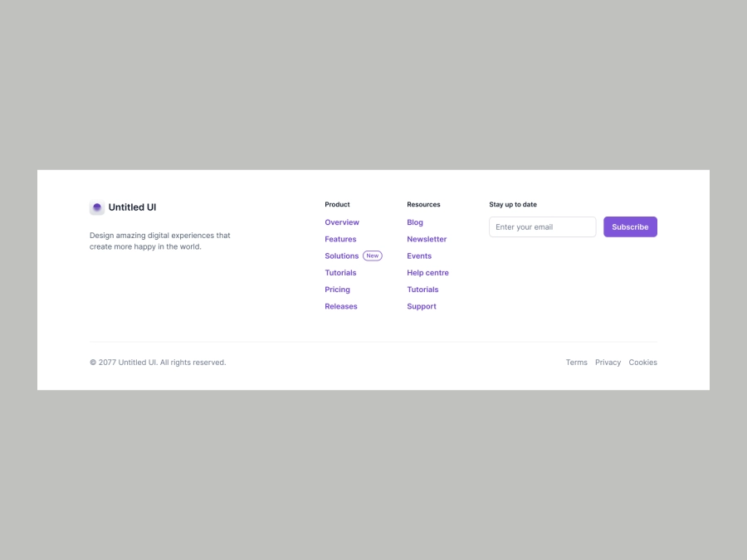Click the Subscribe button
This screenshot has width=747, height=560.
630,226
